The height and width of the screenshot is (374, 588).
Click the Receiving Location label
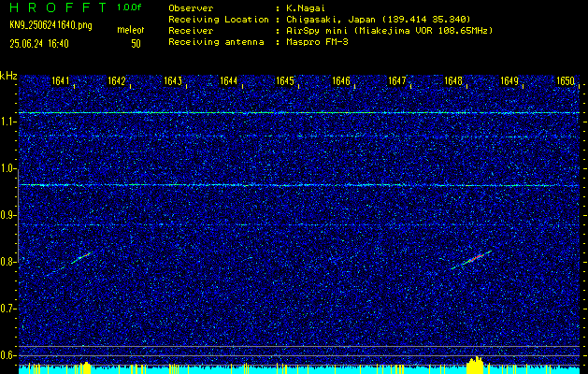(x=219, y=20)
